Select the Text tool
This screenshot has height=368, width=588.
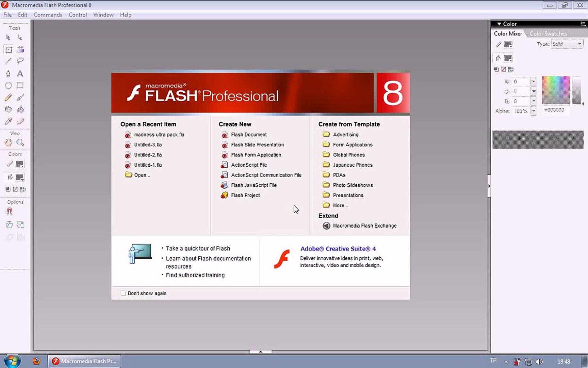pos(20,73)
